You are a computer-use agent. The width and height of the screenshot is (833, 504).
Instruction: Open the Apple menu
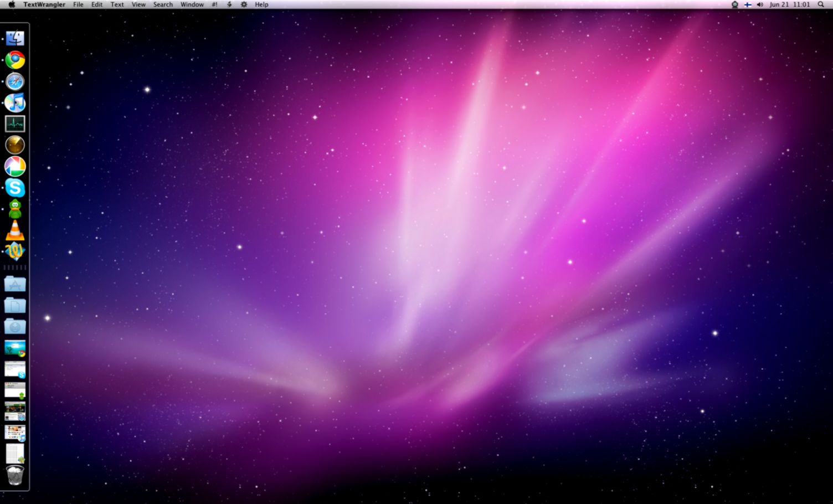coord(10,4)
